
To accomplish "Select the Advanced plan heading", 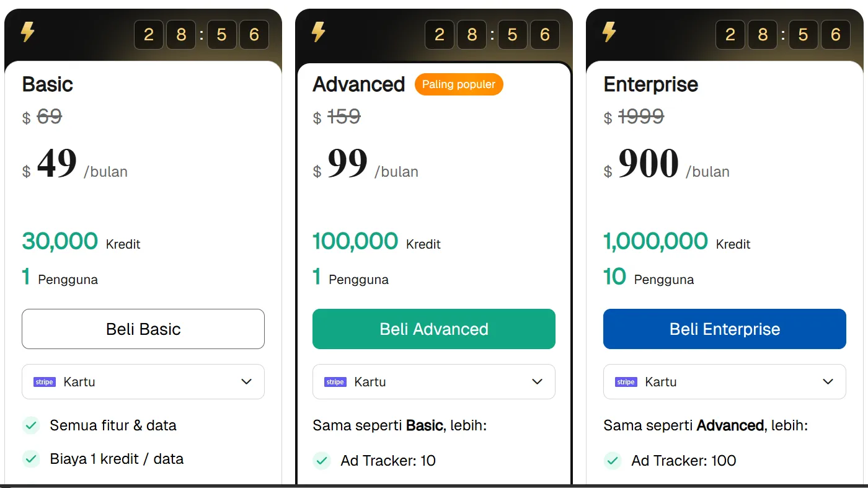I will (x=358, y=84).
